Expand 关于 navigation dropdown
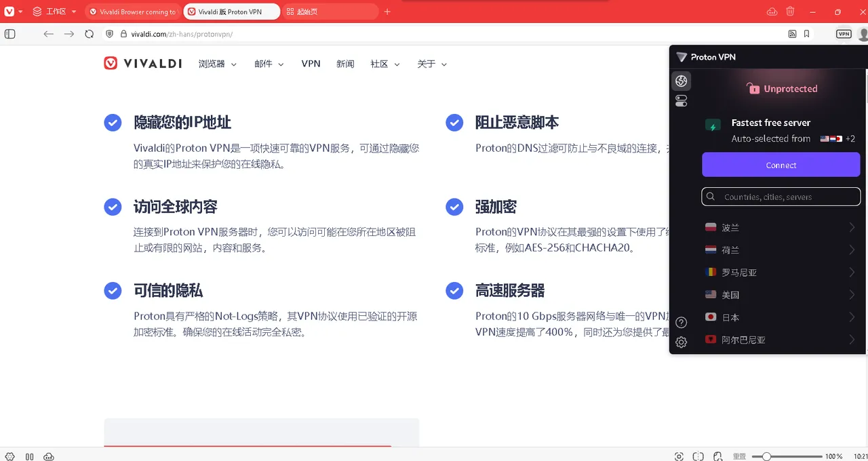The height and width of the screenshot is (461, 868). click(x=432, y=64)
